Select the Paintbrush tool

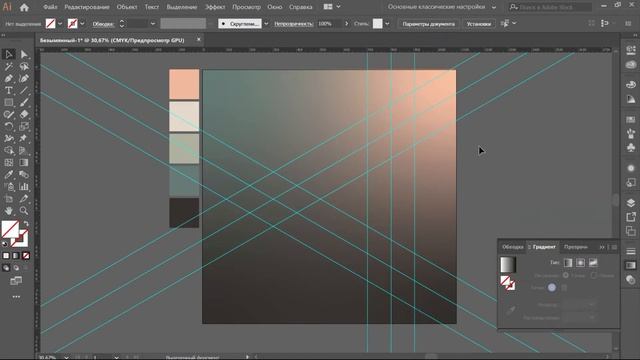[24, 102]
